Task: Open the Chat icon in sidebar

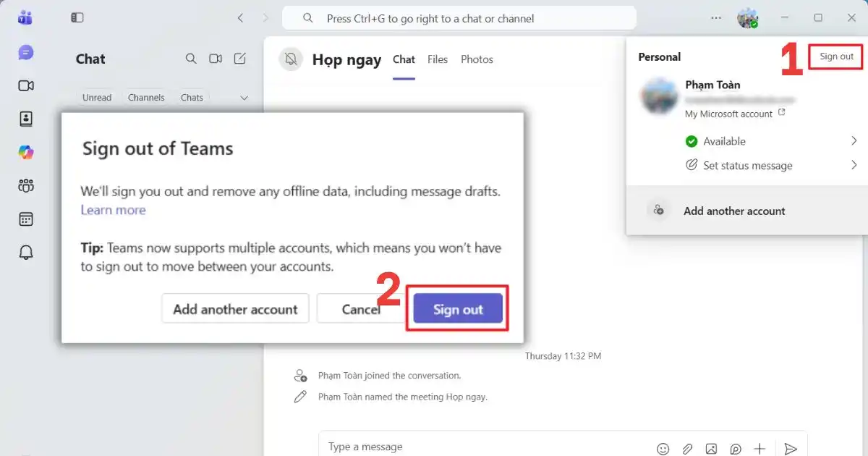Action: point(26,52)
